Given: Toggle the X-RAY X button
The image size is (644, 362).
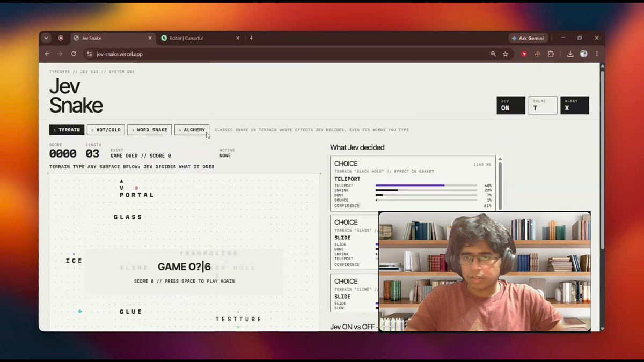Looking at the screenshot, I should coord(574,105).
